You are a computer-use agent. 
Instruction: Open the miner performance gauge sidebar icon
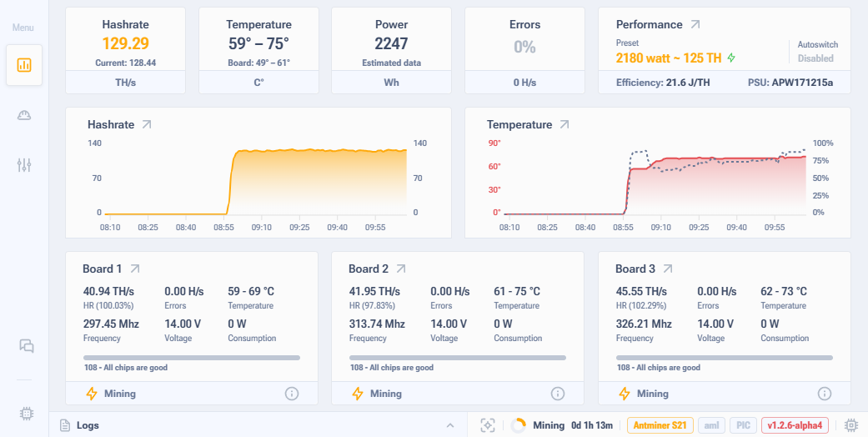[x=24, y=115]
